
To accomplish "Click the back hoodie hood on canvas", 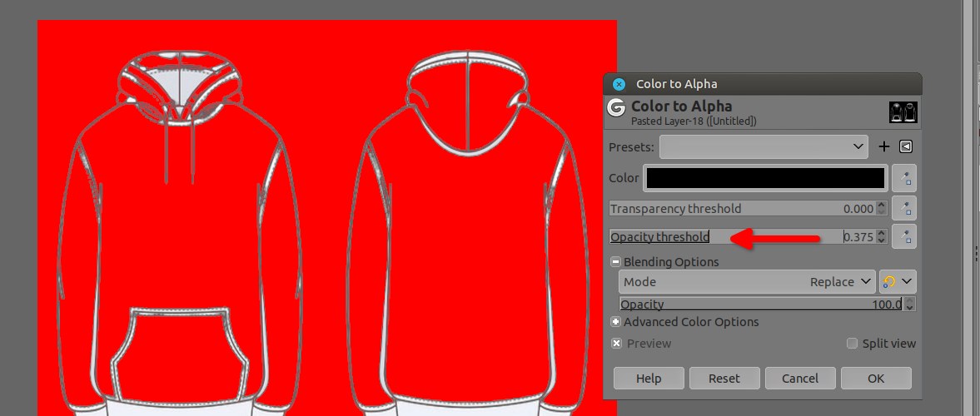I will coord(467,103).
